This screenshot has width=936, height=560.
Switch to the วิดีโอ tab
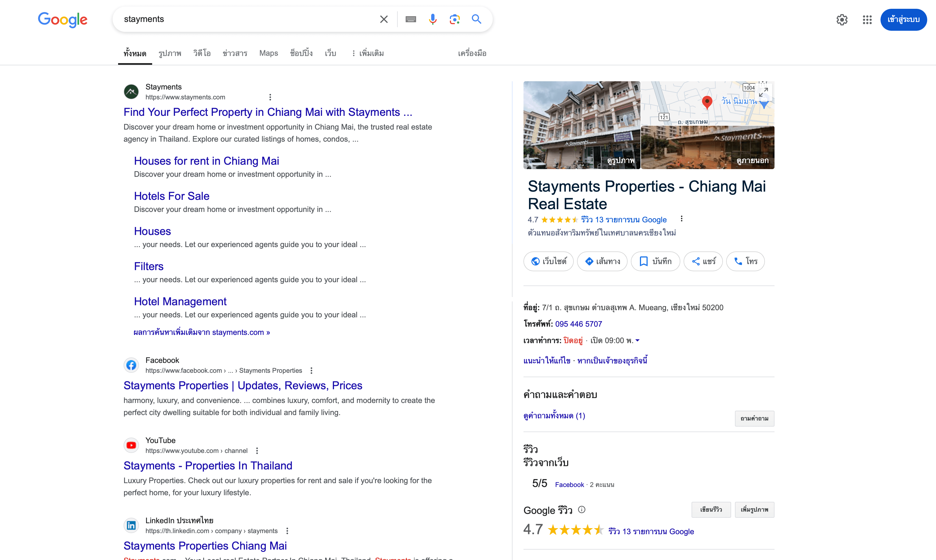coord(202,53)
